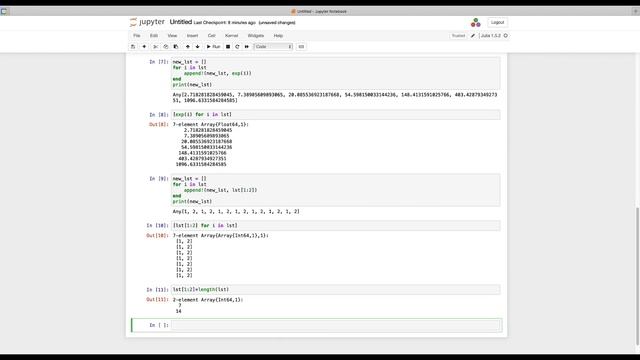Select cell In [10] comprehension code
The height and width of the screenshot is (360, 640).
tap(336, 225)
